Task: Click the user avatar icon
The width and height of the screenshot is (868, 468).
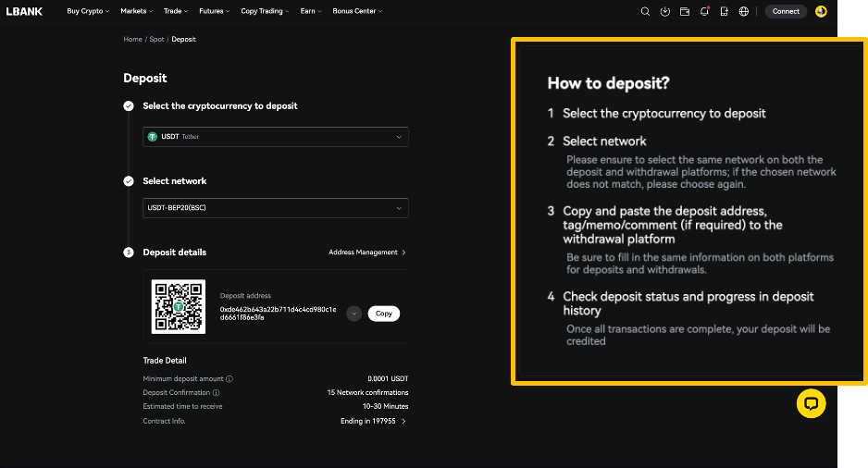Action: (821, 11)
